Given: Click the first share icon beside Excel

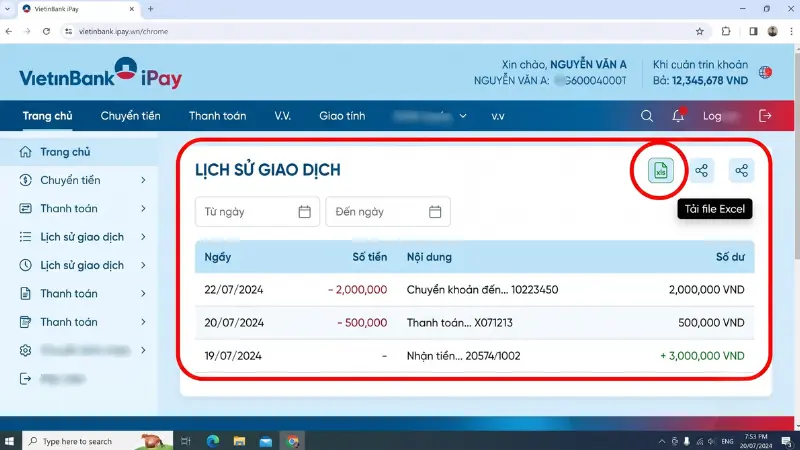Looking at the screenshot, I should (x=702, y=170).
